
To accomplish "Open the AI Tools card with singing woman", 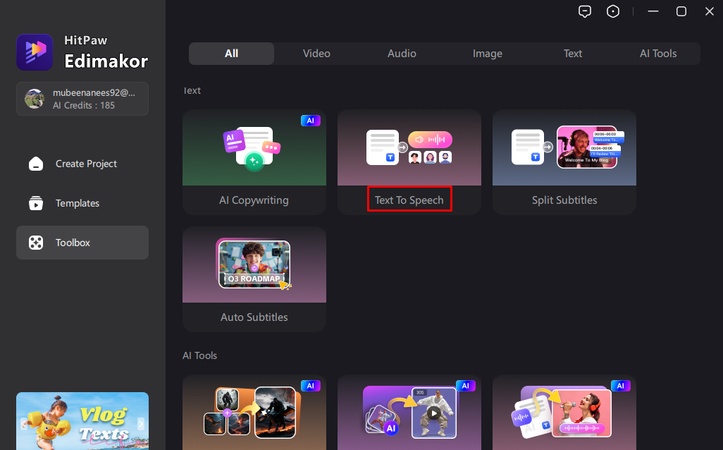I will [564, 413].
